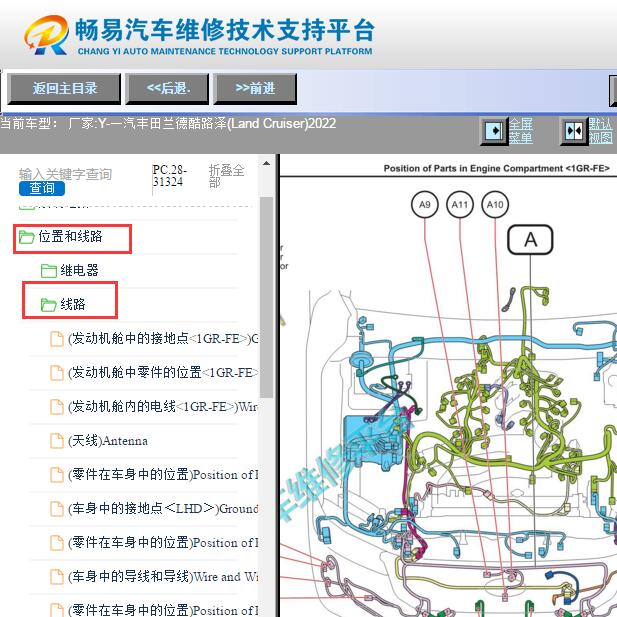Click the fullscreen menu arrow icon
The height and width of the screenshot is (617, 617).
494,131
